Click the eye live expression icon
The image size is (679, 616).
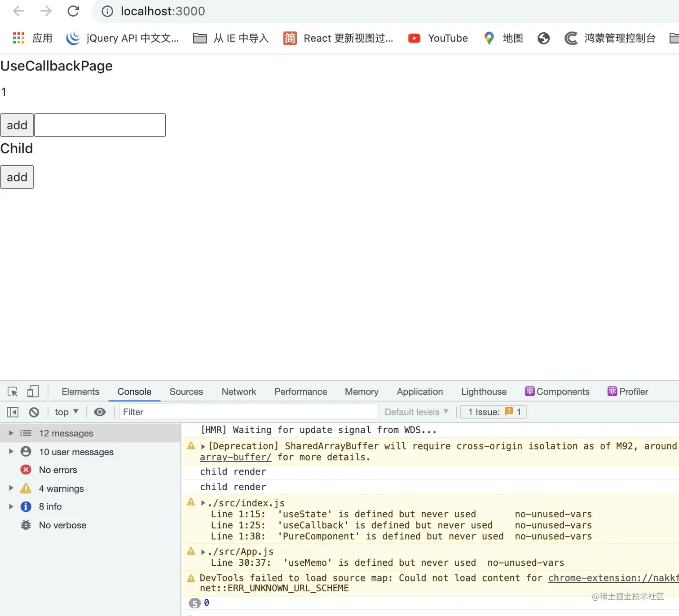click(100, 412)
